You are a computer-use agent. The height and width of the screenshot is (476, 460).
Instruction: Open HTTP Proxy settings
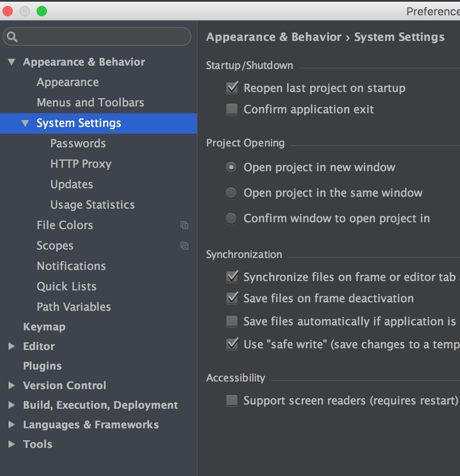(81, 164)
